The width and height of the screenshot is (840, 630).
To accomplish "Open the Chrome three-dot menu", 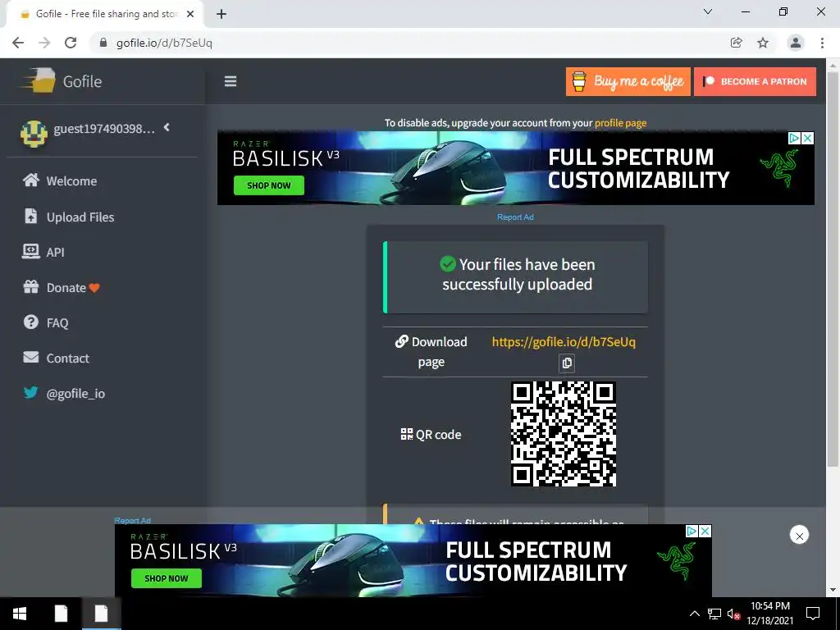I will click(822, 43).
